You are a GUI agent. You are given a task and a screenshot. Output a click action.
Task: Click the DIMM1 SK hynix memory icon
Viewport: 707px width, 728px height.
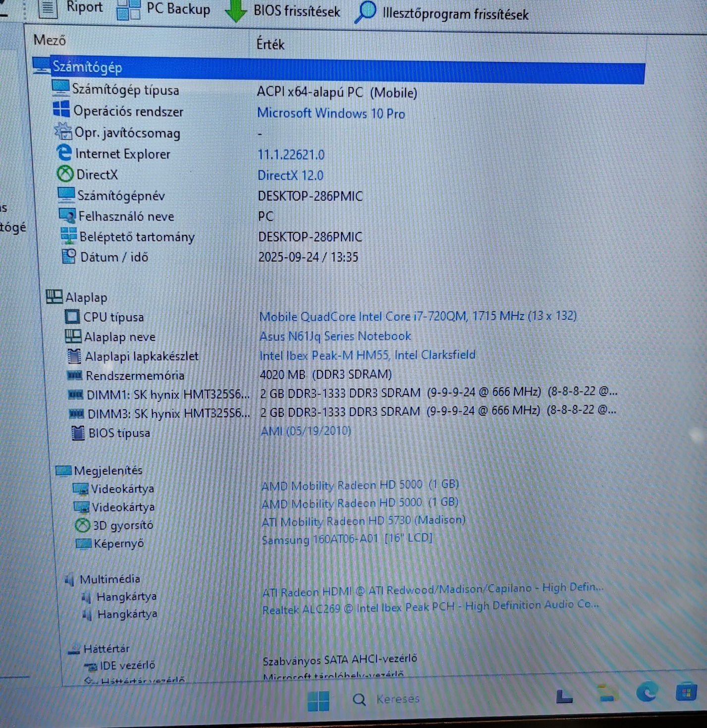76,394
